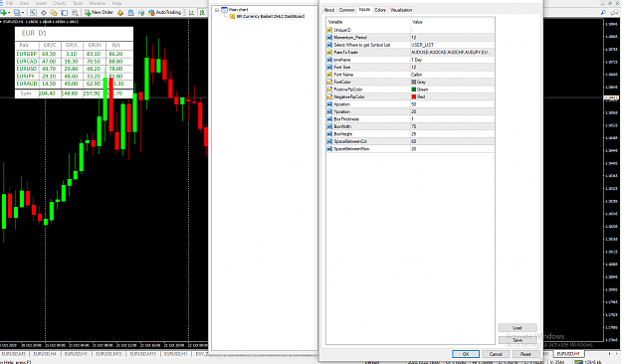Image resolution: width=622 pixels, height=364 pixels.
Task: Click the PositivePipColor Green swatch
Action: [414, 90]
